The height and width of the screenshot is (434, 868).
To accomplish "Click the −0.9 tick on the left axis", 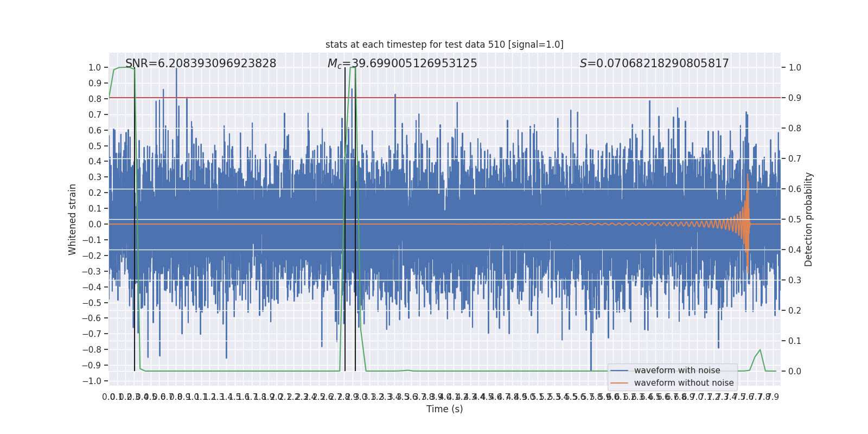I will click(92, 366).
